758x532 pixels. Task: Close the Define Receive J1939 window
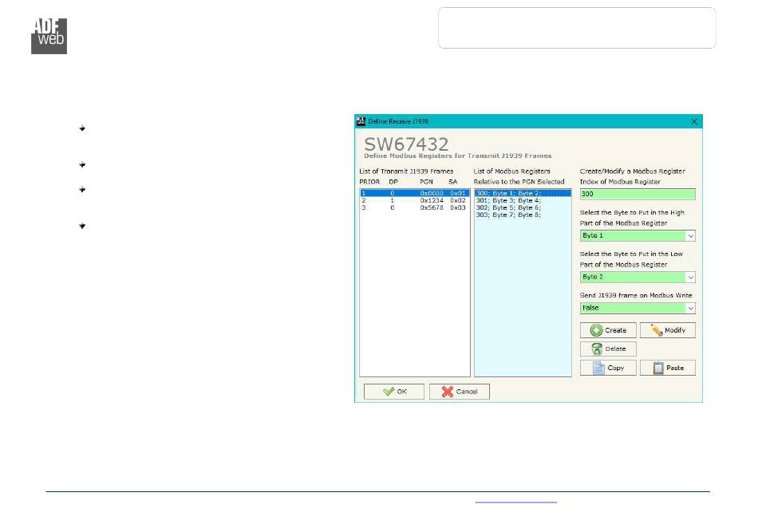[694, 121]
